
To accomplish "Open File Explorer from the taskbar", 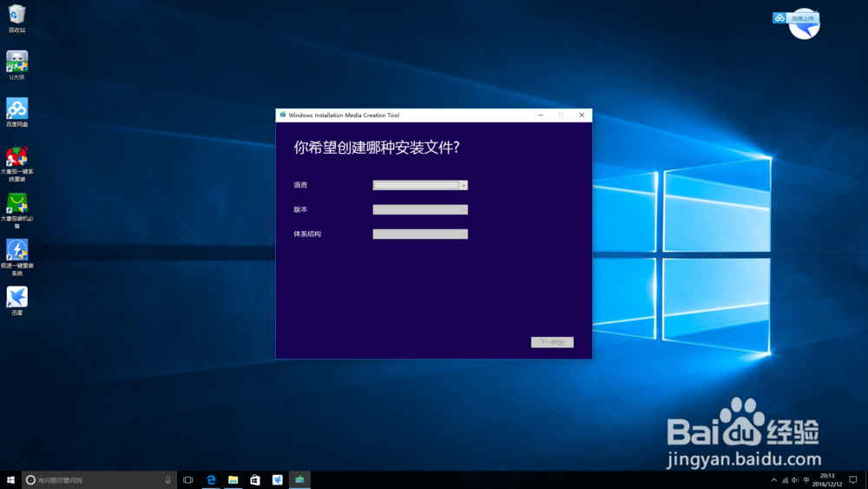I will click(x=233, y=480).
